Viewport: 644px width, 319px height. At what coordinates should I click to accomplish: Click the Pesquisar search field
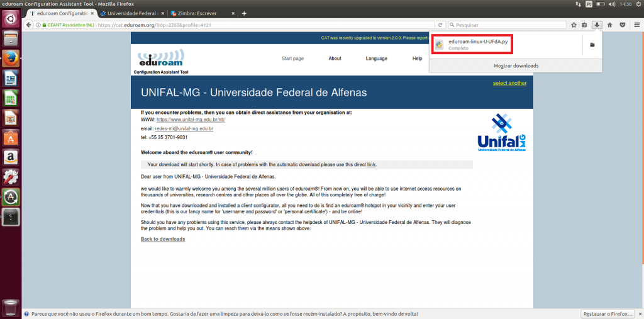[508, 25]
